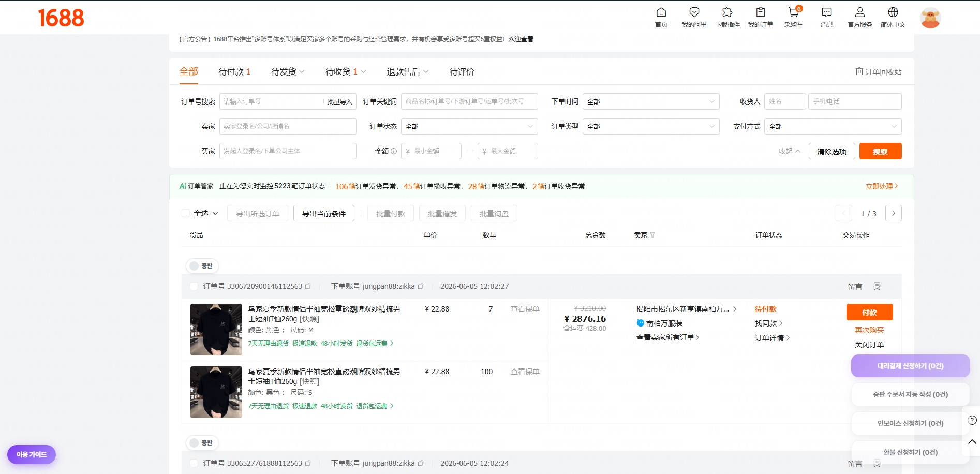Screen dimensions: 980x474
Task: Click 查看卖家所有订单 link
Action: 667,337
